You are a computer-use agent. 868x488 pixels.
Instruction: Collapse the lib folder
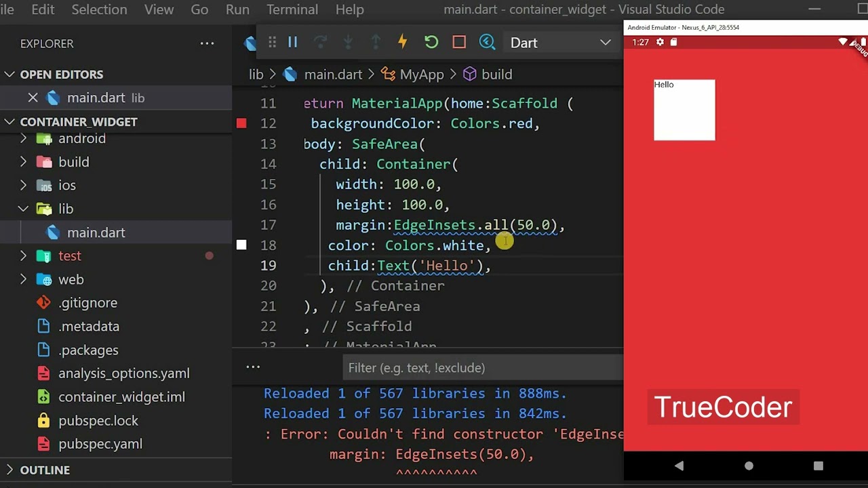(x=23, y=209)
